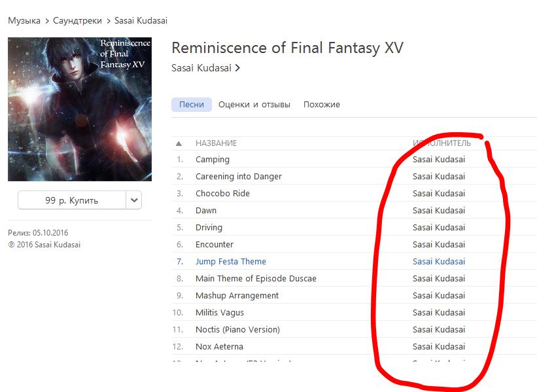Select the track Nox Aeterna
537x392 pixels.
coord(219,346)
